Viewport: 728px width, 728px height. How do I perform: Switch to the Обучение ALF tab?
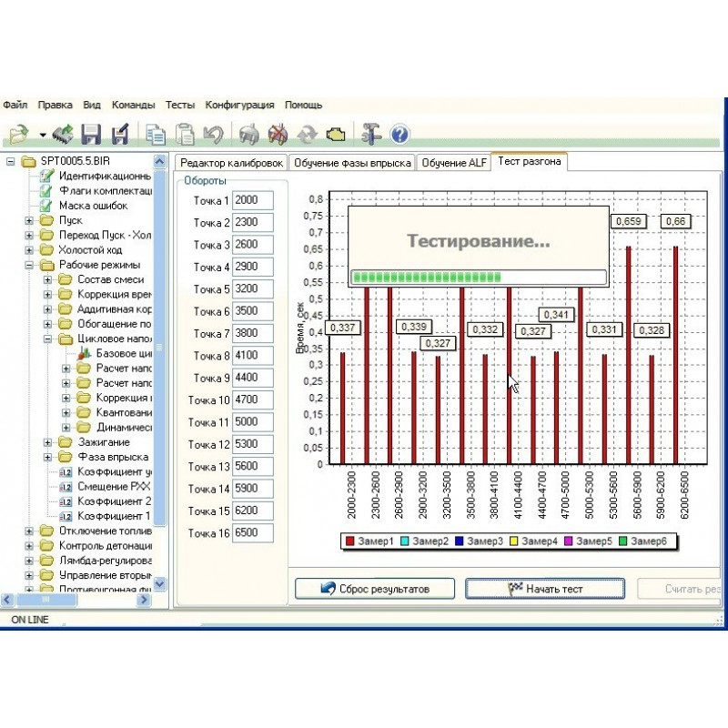click(x=453, y=162)
